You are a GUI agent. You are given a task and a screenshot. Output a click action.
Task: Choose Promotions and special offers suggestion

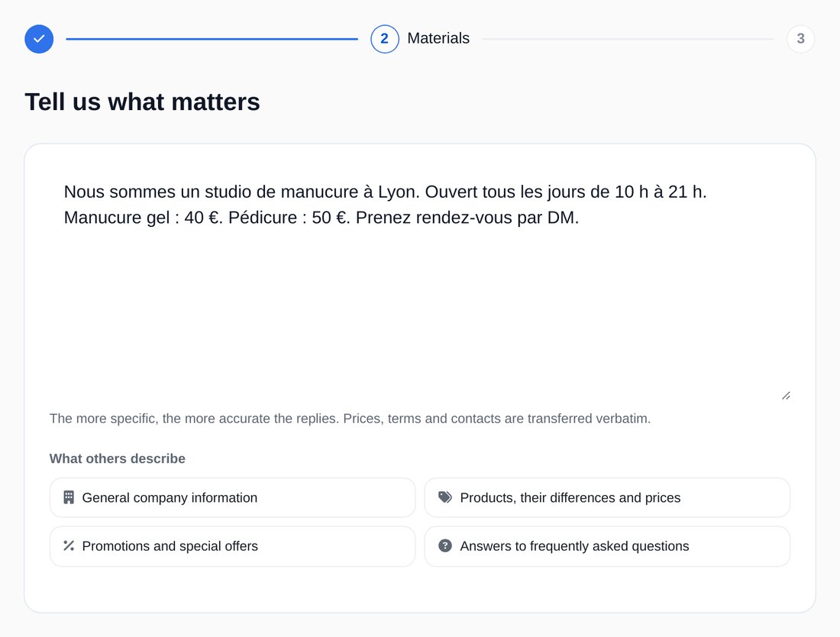pyautogui.click(x=232, y=546)
